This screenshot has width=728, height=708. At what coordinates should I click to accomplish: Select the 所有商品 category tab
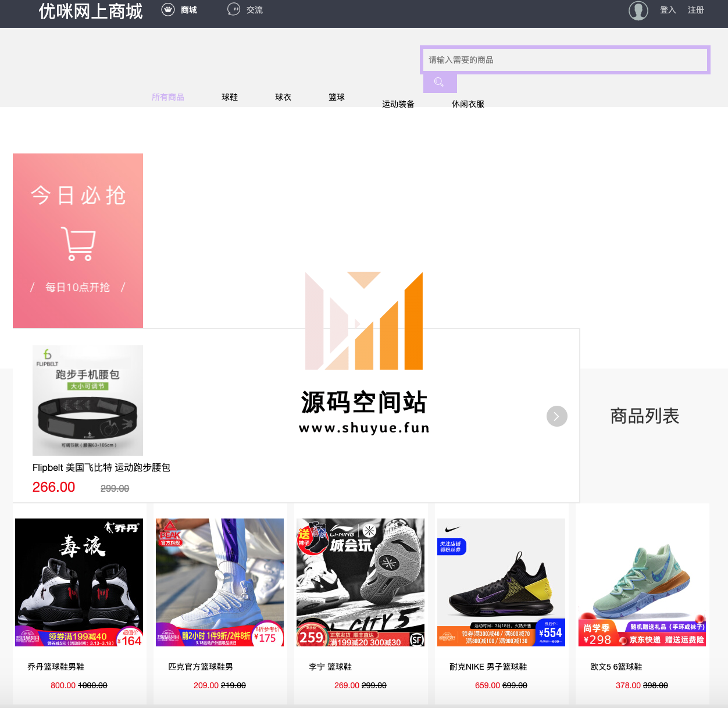[168, 97]
